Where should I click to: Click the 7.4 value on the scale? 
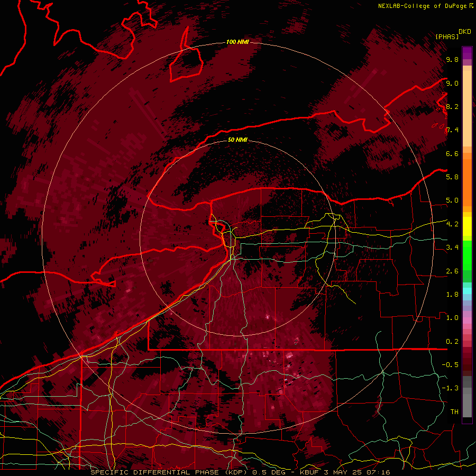click(452, 130)
